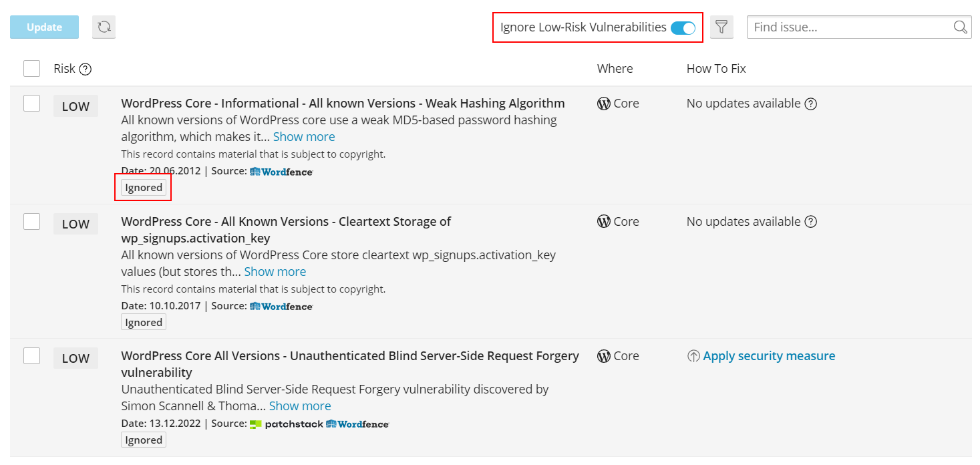Click the Update button
Viewport: 980px width, 465px height.
(x=44, y=27)
